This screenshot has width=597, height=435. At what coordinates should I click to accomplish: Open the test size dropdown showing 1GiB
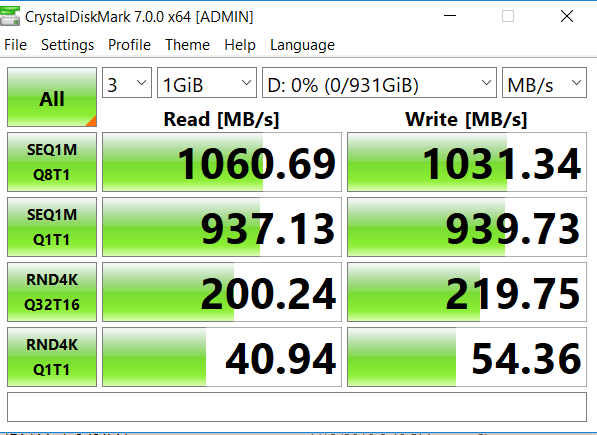click(x=207, y=83)
